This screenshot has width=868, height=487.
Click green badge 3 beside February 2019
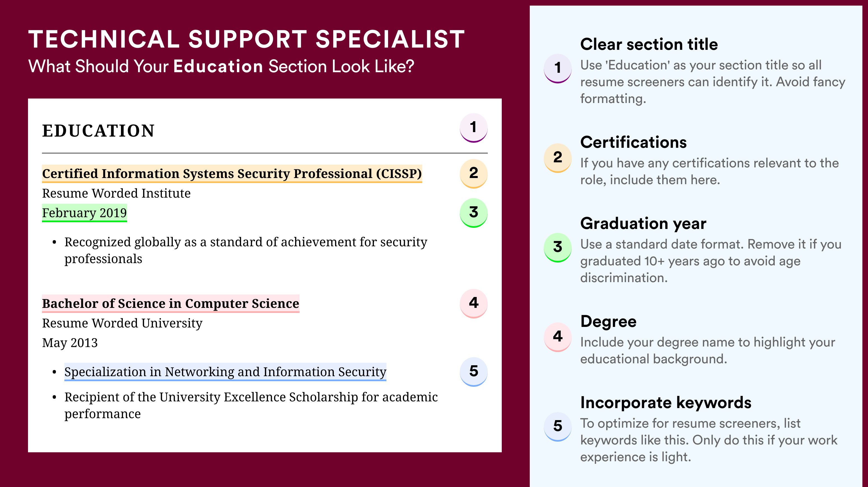tap(473, 213)
